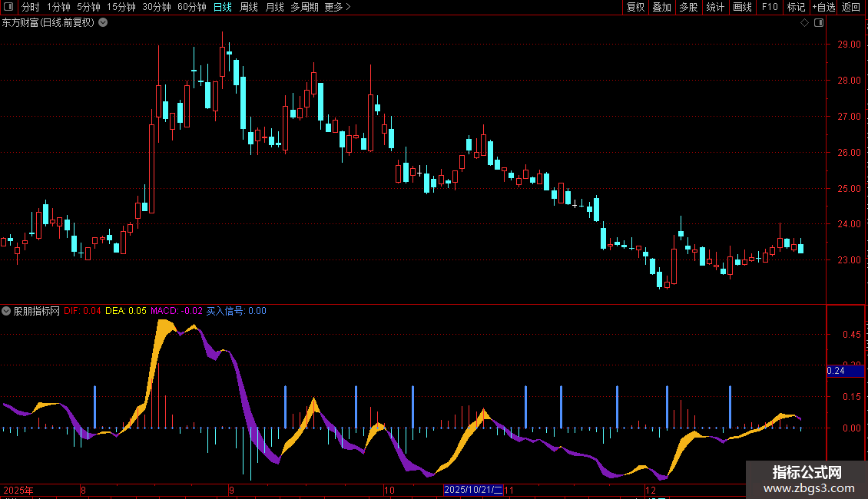Open the 画线 drawing tools
This screenshot has height=499, width=868.
point(742,7)
